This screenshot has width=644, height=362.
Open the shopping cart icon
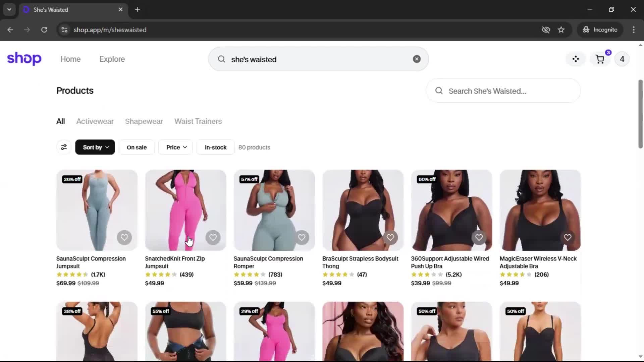point(600,59)
